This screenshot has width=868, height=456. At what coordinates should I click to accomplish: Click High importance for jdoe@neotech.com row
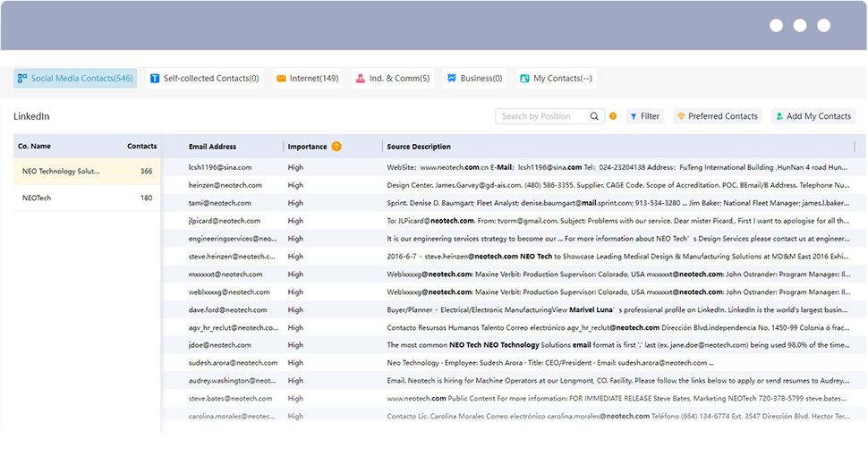coord(295,345)
